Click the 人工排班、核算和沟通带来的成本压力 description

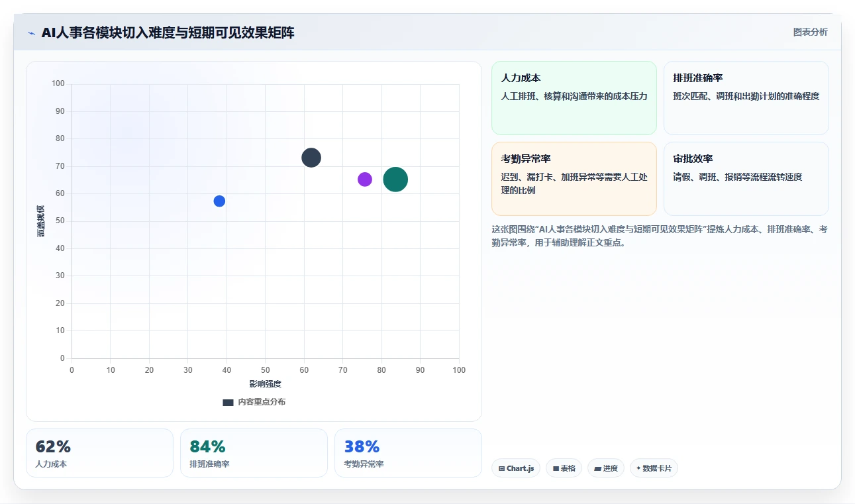coord(574,96)
